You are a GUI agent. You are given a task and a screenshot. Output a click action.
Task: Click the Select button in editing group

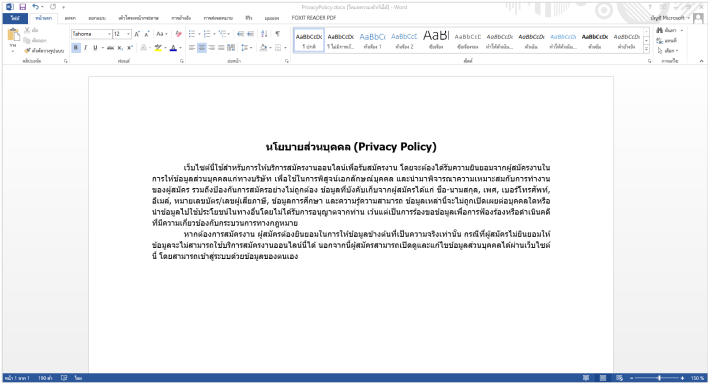(x=668, y=51)
